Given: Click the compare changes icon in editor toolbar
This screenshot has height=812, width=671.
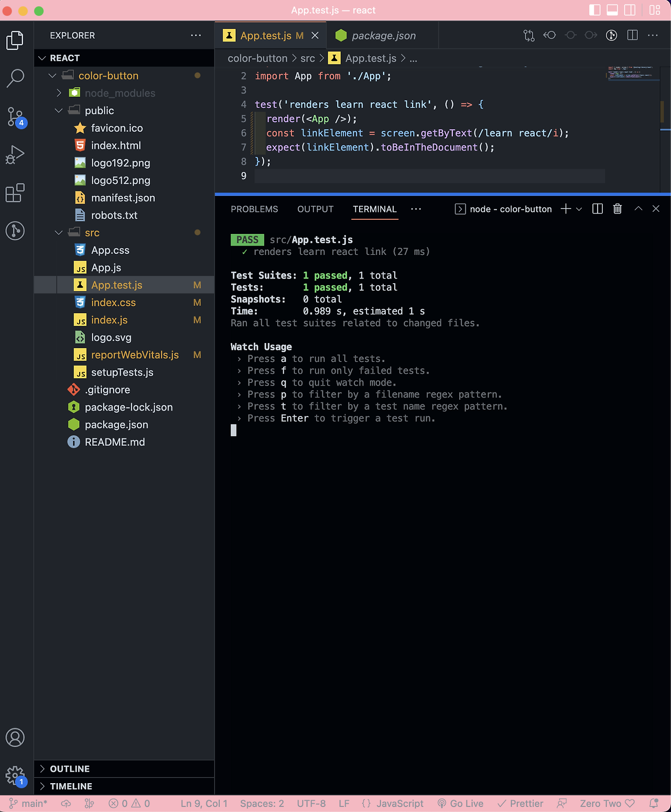Looking at the screenshot, I should (x=529, y=35).
